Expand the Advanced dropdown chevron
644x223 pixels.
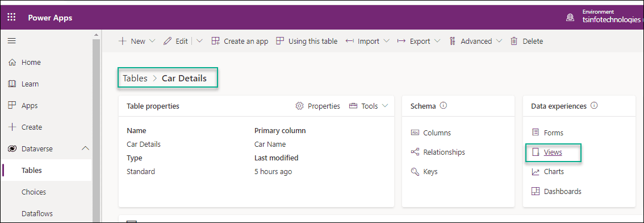click(499, 41)
